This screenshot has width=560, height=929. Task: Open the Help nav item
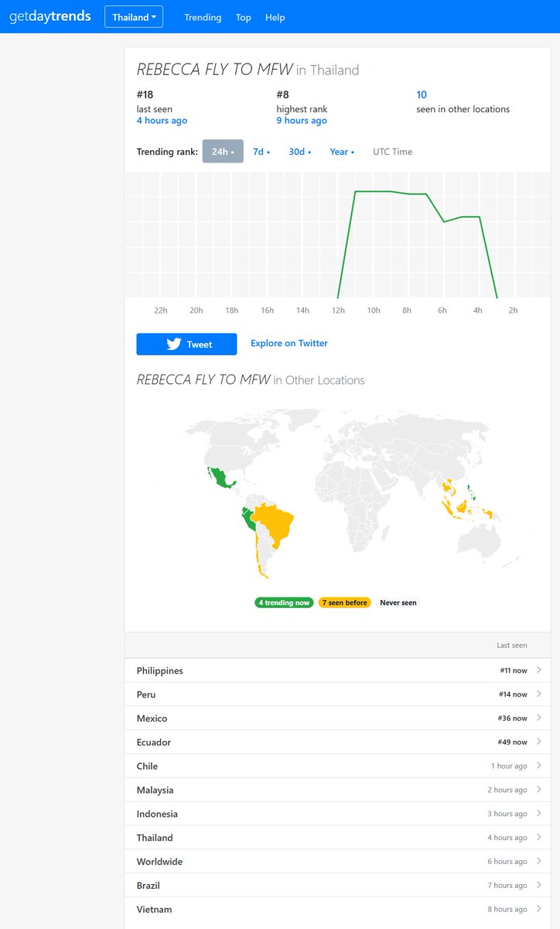pos(275,17)
